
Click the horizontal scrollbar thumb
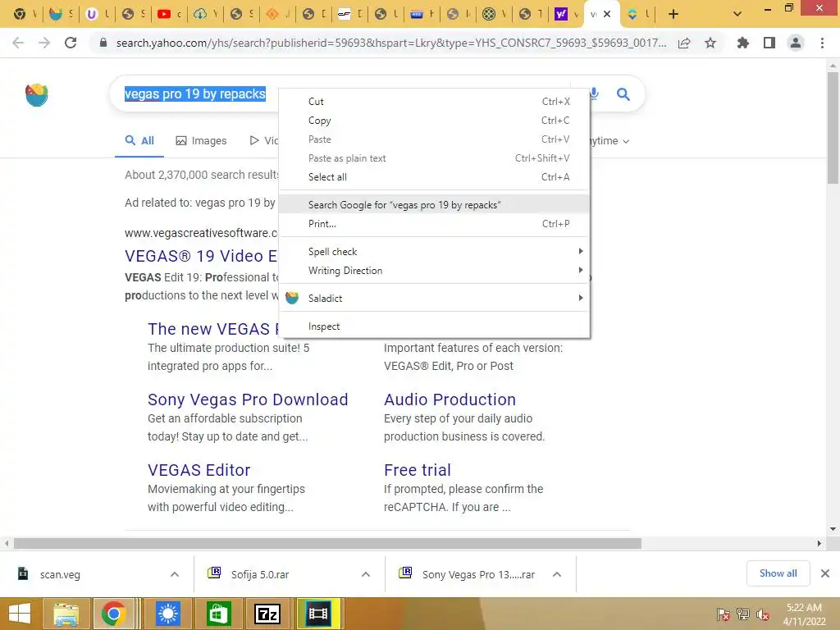327,543
